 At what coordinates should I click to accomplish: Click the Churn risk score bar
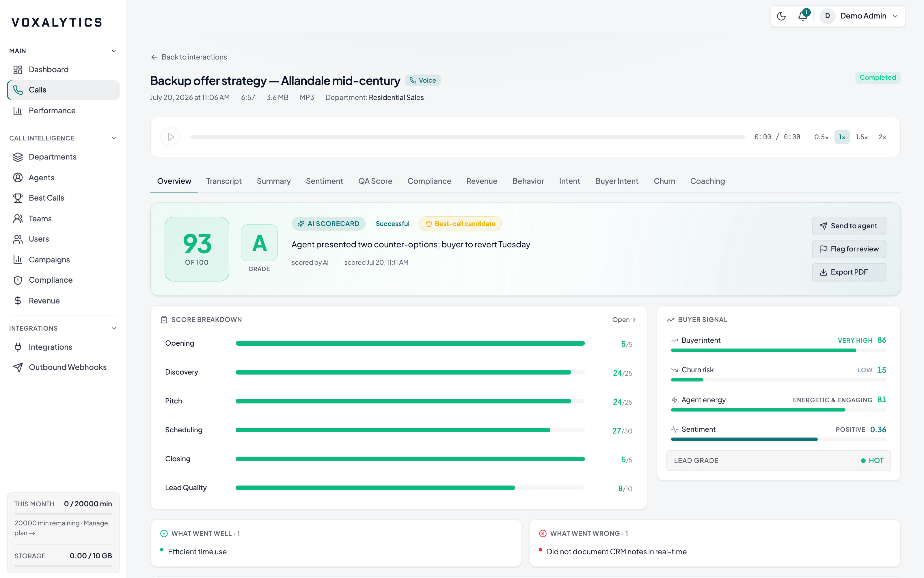[778, 379]
